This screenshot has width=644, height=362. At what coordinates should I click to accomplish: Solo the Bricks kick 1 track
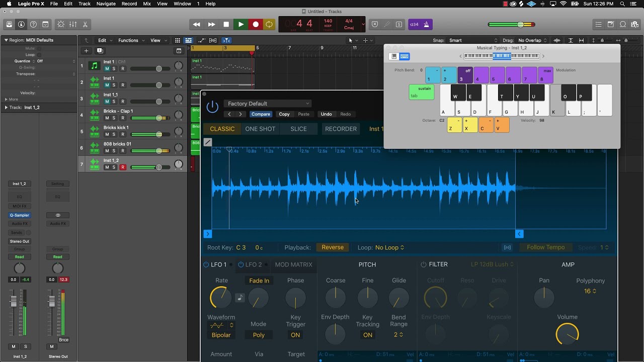coord(114,134)
